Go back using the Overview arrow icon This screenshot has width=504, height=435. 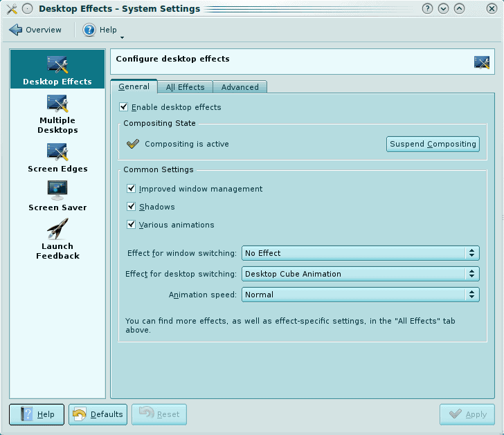(15, 30)
